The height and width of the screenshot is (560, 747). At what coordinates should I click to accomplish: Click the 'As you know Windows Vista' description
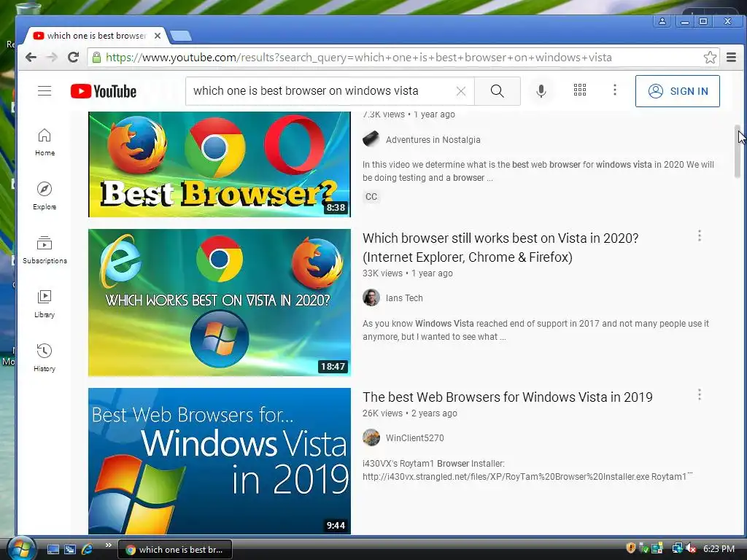[535, 330]
